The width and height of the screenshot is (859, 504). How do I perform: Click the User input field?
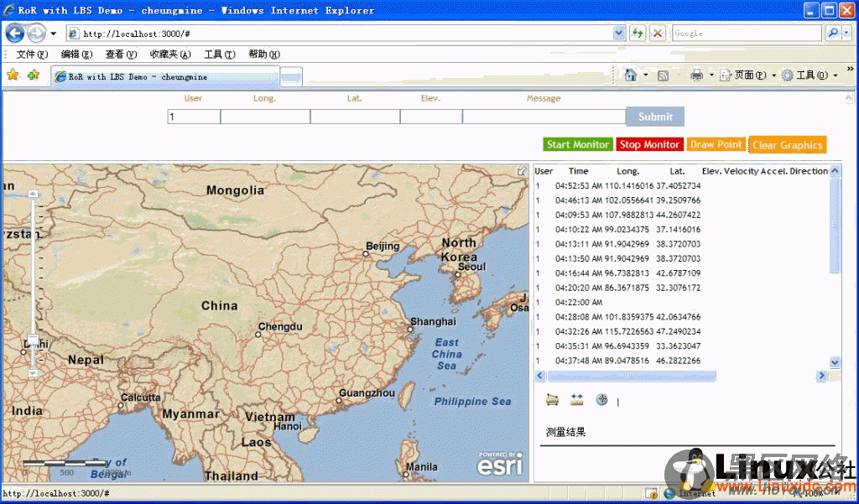point(194,117)
